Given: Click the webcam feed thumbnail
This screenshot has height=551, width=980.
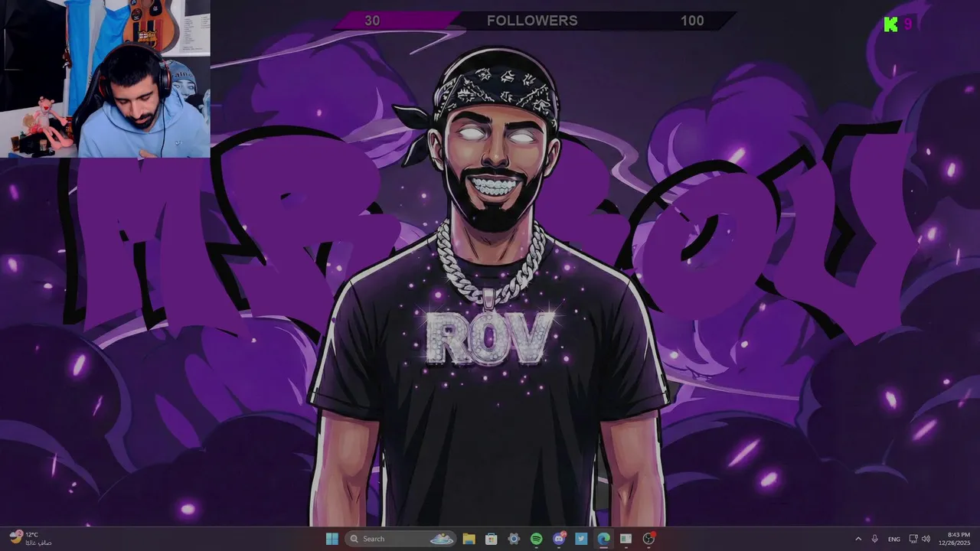Looking at the screenshot, I should 105,79.
